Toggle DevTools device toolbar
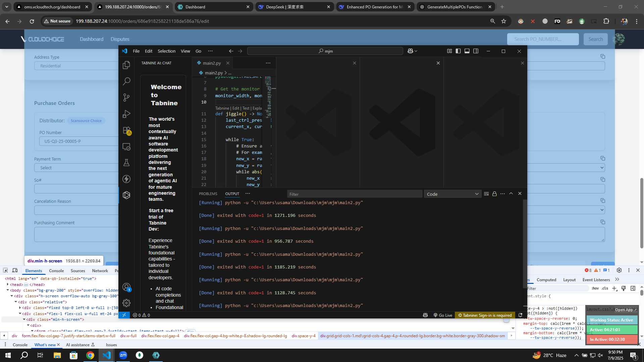This screenshot has height=362, width=644. coord(15,270)
